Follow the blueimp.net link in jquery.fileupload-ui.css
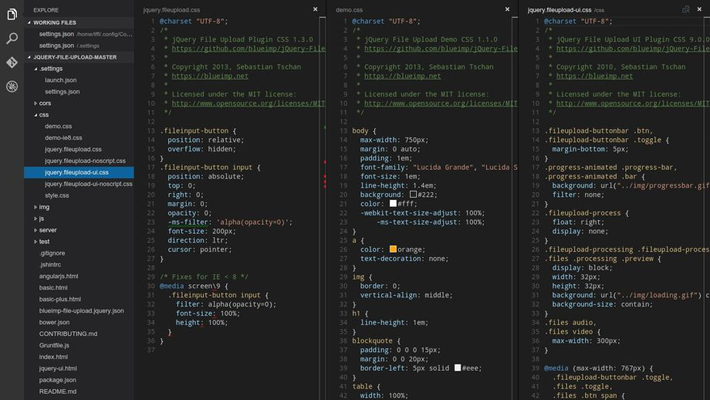Image resolution: width=710 pixels, height=400 pixels. tap(595, 76)
